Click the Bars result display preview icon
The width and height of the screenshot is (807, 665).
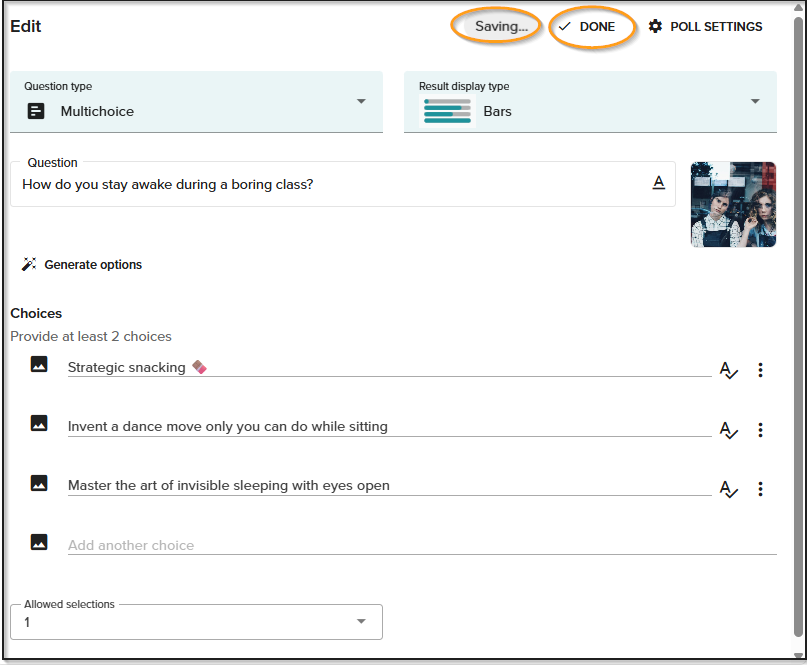click(x=447, y=111)
